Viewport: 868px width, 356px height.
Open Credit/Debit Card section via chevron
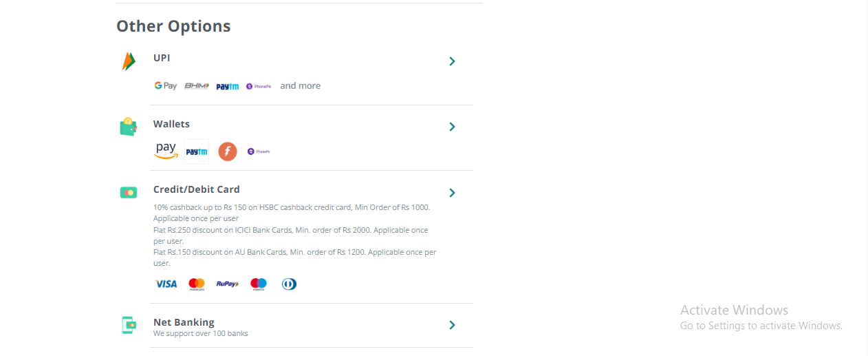click(x=452, y=193)
